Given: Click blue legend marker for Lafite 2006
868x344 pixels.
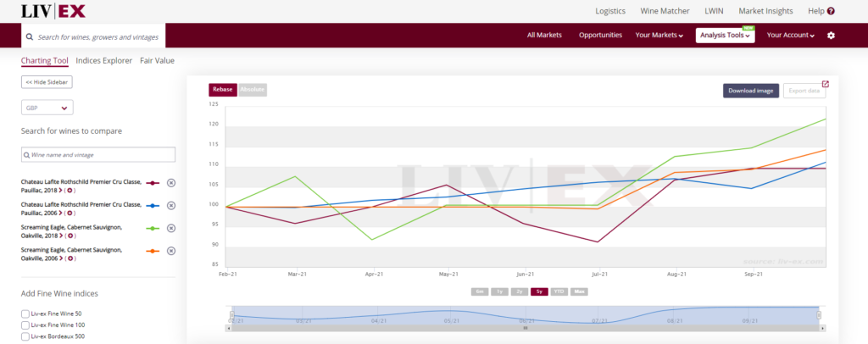Looking at the screenshot, I should tap(153, 206).
